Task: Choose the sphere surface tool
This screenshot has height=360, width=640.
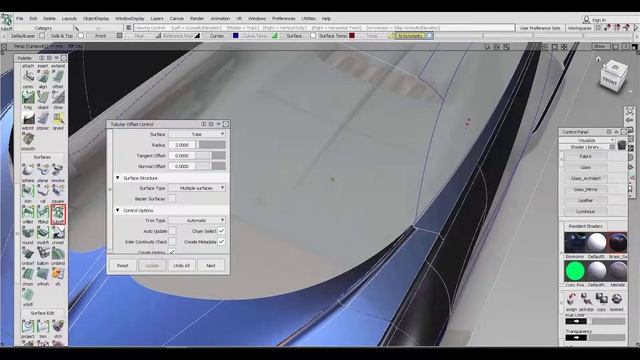Action: 28,169
